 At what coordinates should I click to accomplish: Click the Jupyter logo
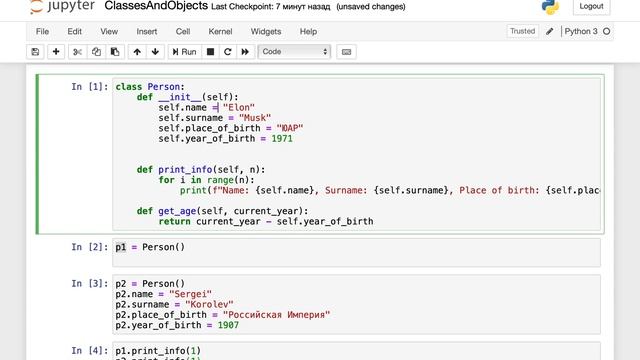click(62, 6)
